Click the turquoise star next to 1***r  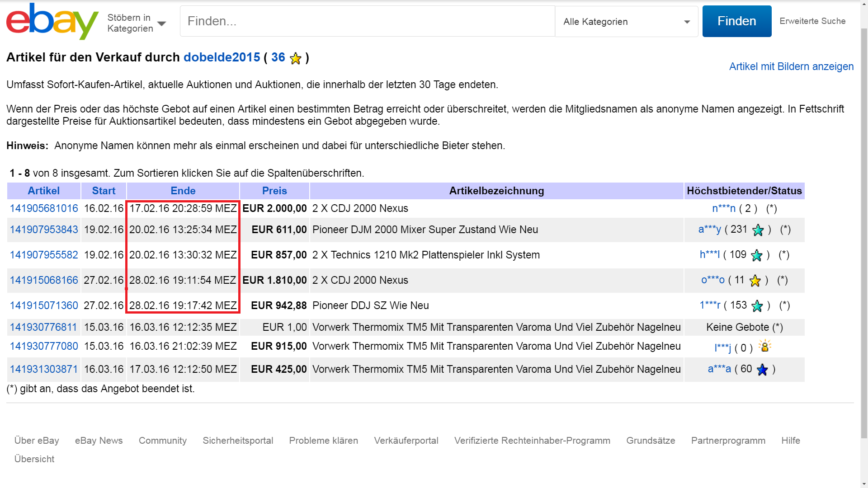757,306
